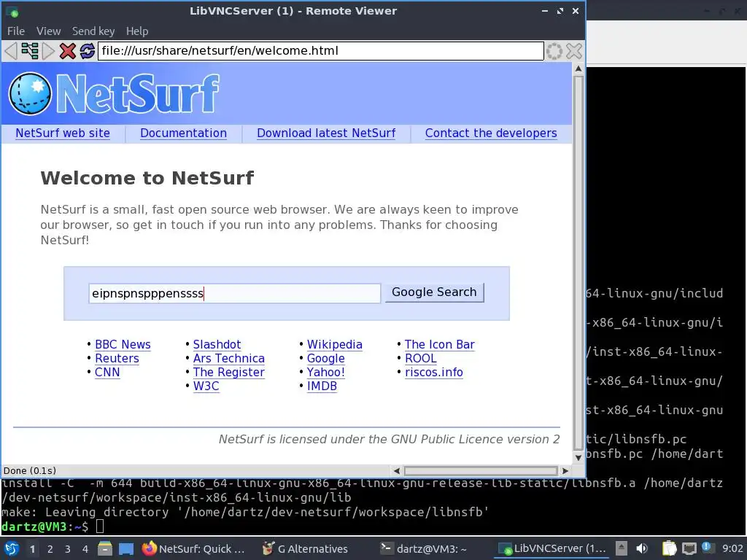747x560 pixels.
Task: Click the horizontal scrollbar left arrow
Action: pos(396,471)
